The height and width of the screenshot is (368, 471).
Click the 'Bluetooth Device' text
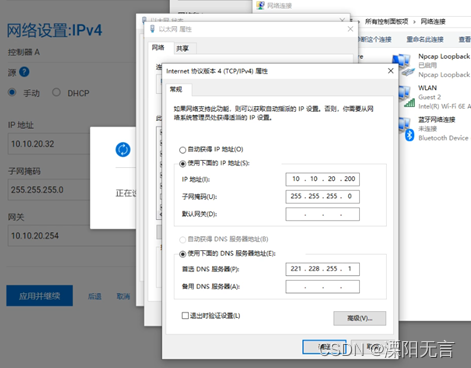point(443,138)
